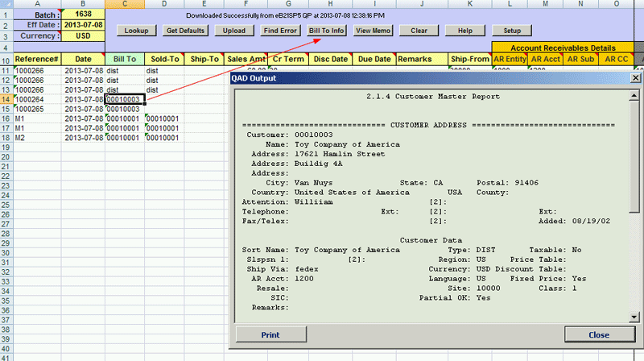Click the Lookup button
This screenshot has width=644, height=361.
coord(136,31)
